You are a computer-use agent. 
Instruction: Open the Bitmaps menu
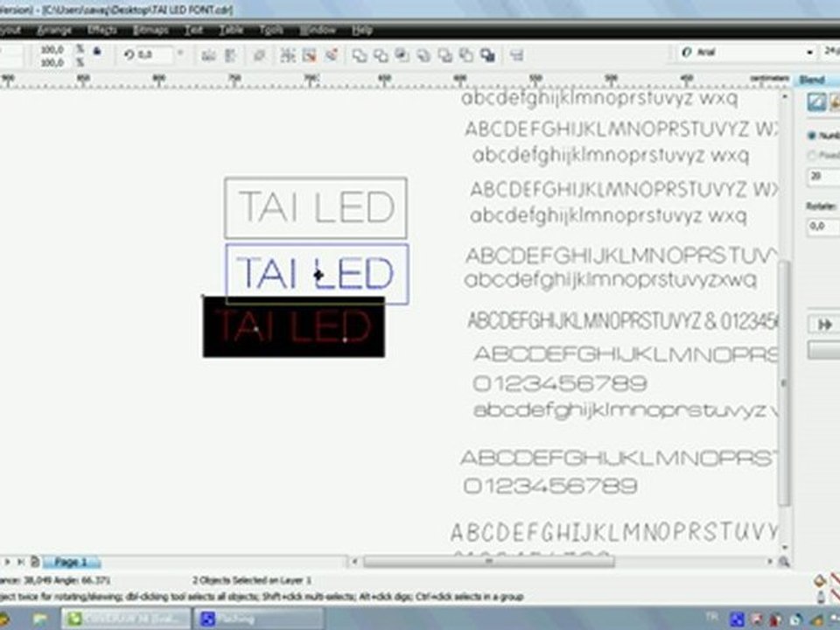pos(150,31)
